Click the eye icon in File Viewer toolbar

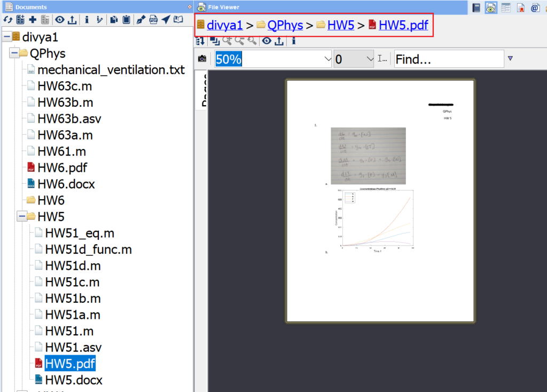267,41
